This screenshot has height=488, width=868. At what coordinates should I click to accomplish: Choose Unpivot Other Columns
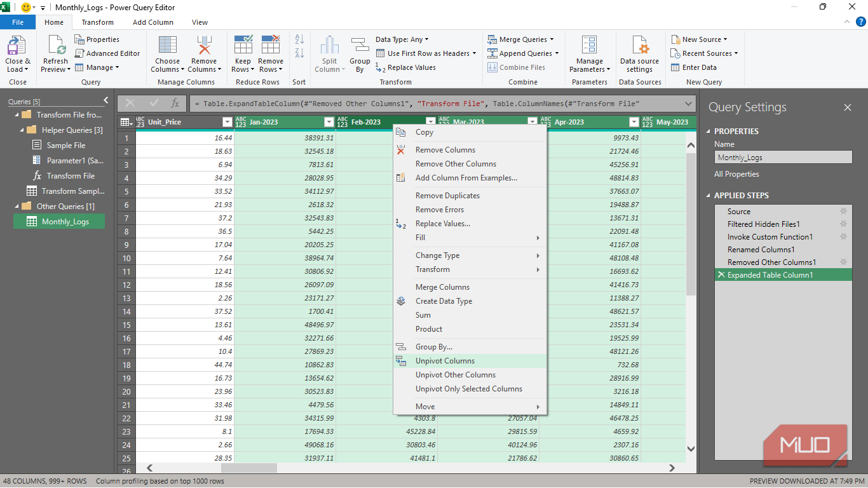click(470, 375)
